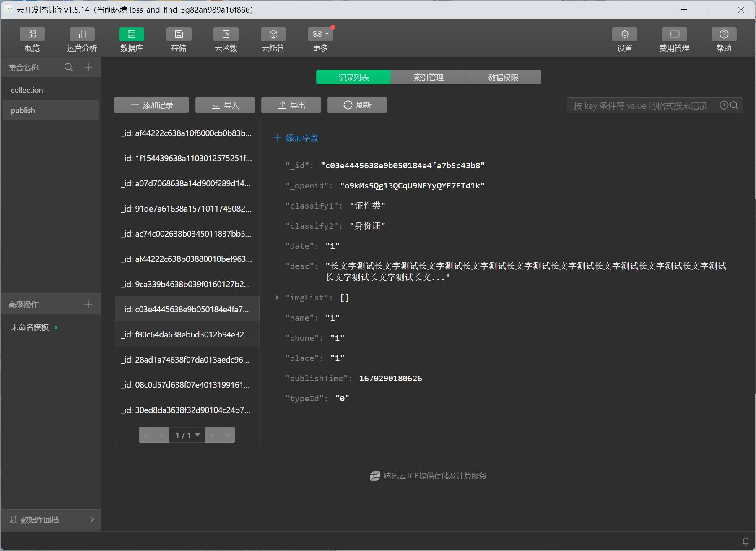This screenshot has width=756, height=551.
Task: Search collections with magnifier icon
Action: [69, 67]
